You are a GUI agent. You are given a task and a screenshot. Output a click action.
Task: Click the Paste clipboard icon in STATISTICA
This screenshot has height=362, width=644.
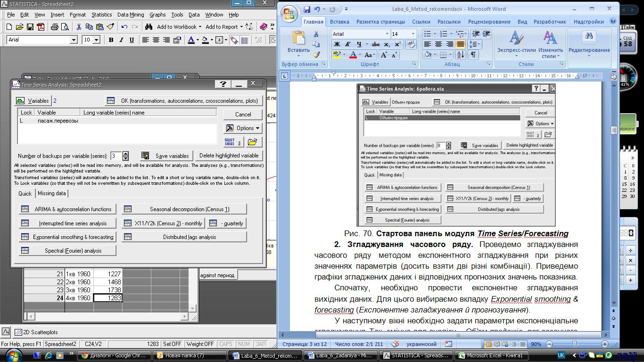click(x=99, y=27)
